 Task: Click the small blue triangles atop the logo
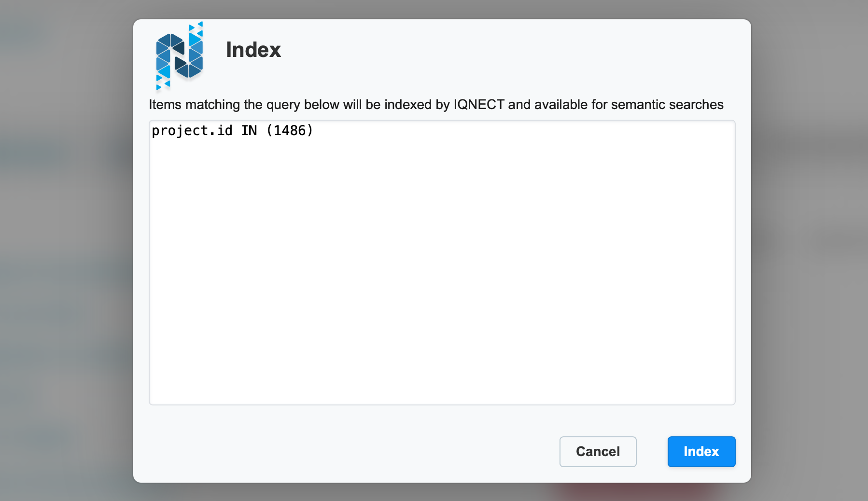[x=196, y=28]
